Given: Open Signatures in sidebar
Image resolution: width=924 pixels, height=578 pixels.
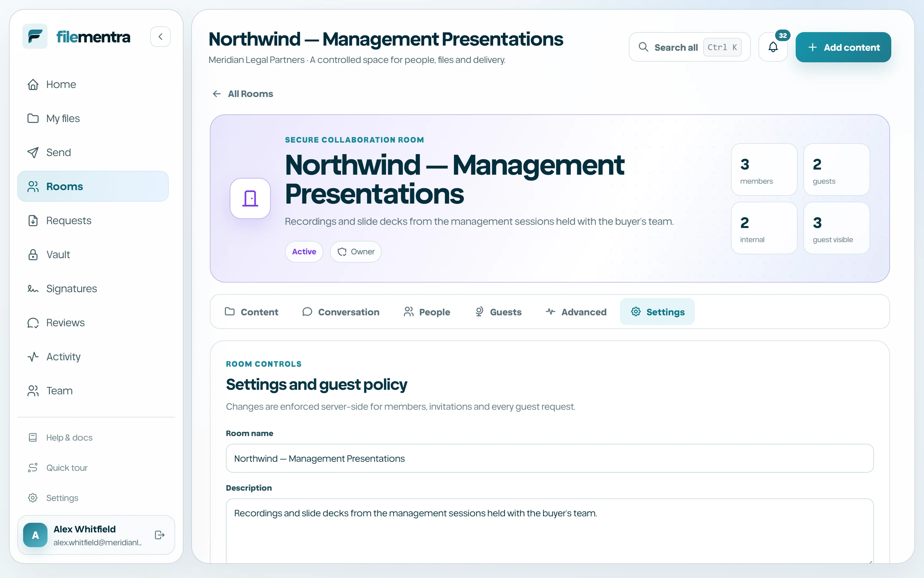Looking at the screenshot, I should (x=93, y=288).
